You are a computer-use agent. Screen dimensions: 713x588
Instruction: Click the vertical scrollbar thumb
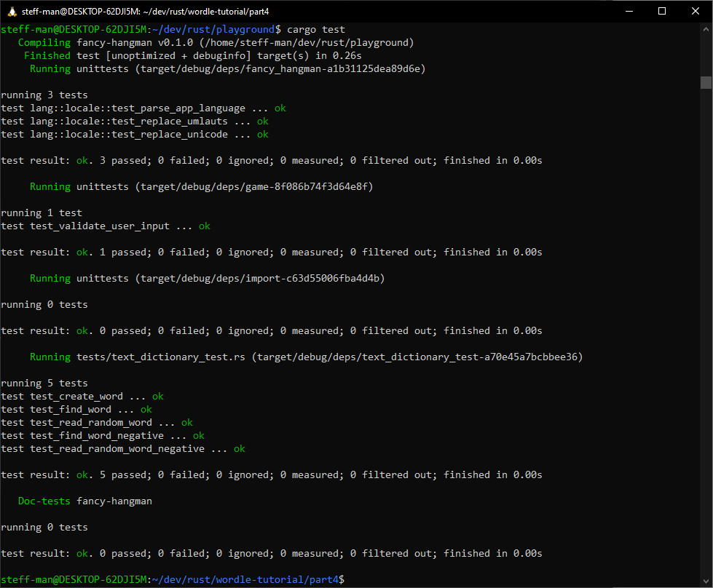pyautogui.click(x=706, y=82)
